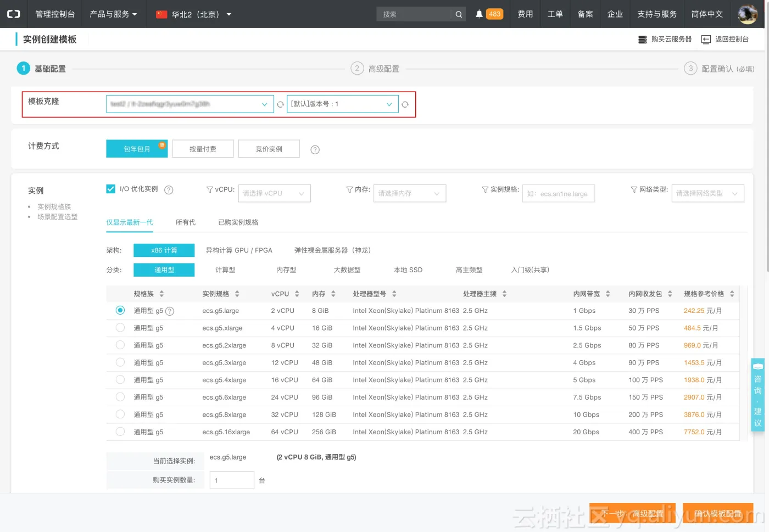769x532 pixels.
Task: Select 异构计算 GPU / FPGA architecture
Action: 239,250
